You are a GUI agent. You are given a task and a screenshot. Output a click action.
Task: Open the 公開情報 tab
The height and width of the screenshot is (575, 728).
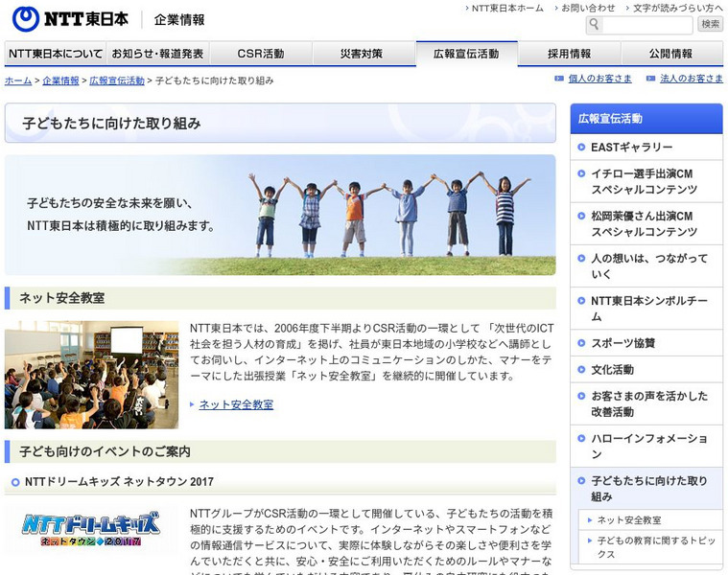pyautogui.click(x=671, y=54)
